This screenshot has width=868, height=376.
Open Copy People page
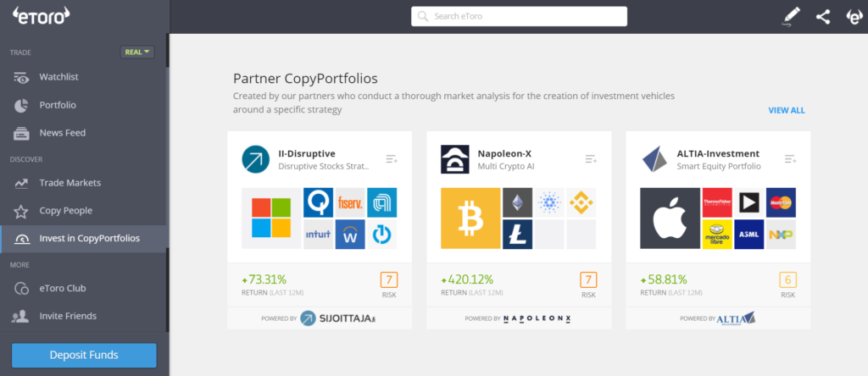click(65, 211)
